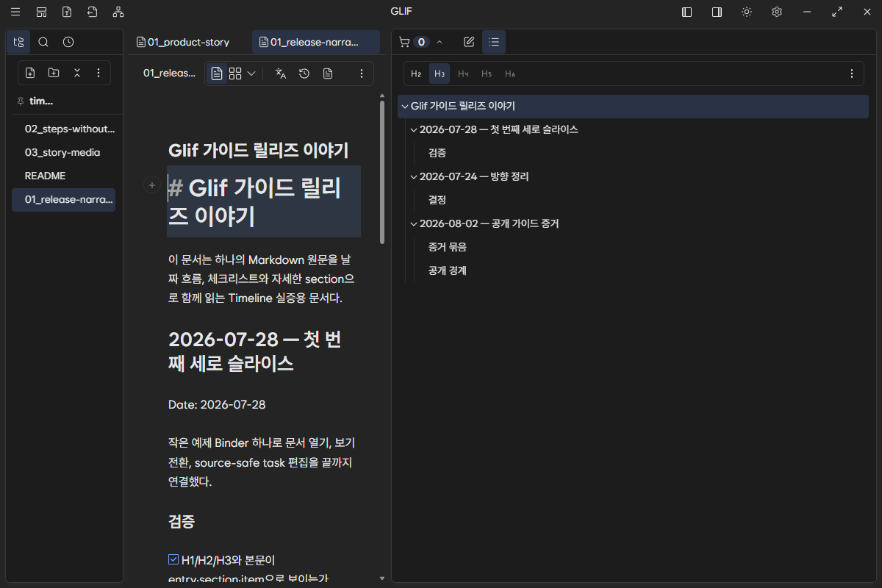Collapse the '2026-07-28 — 첫 번째 세로 슬라이스' node
Screen dimensions: 882x588
413,129
